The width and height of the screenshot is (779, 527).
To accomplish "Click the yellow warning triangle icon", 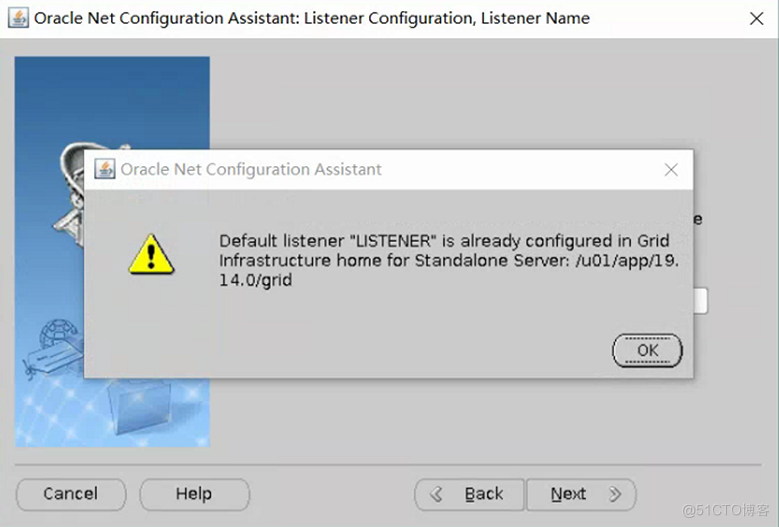I will [x=151, y=254].
